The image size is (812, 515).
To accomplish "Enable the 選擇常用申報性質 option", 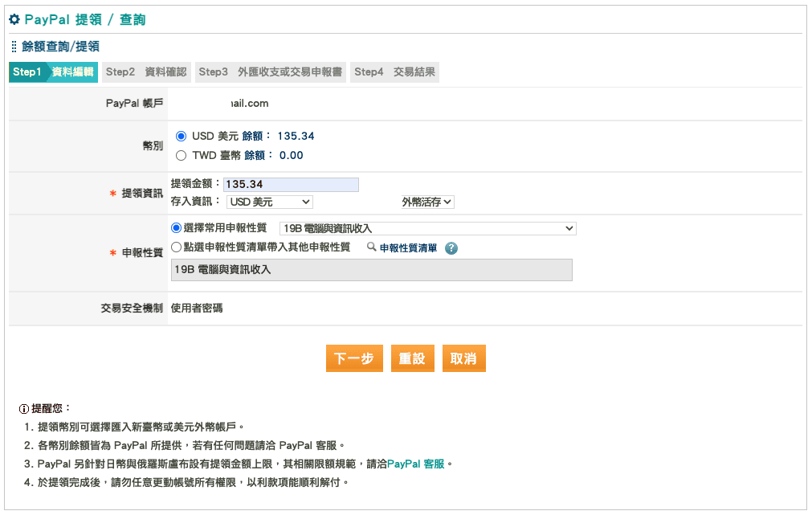I will point(175,227).
